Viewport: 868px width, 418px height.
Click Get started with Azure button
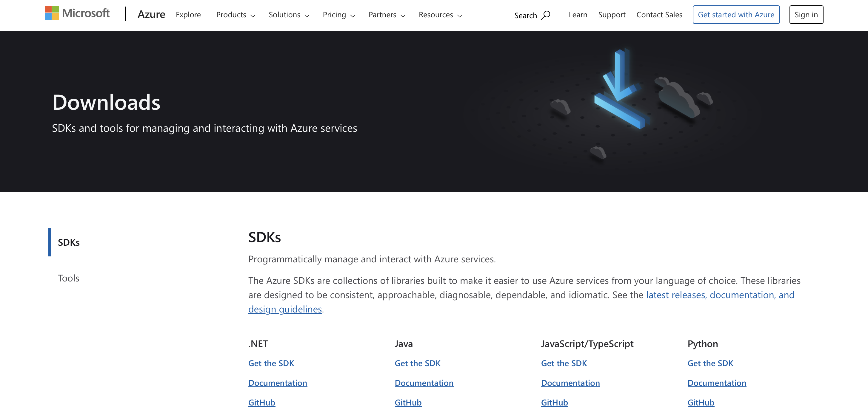point(736,15)
